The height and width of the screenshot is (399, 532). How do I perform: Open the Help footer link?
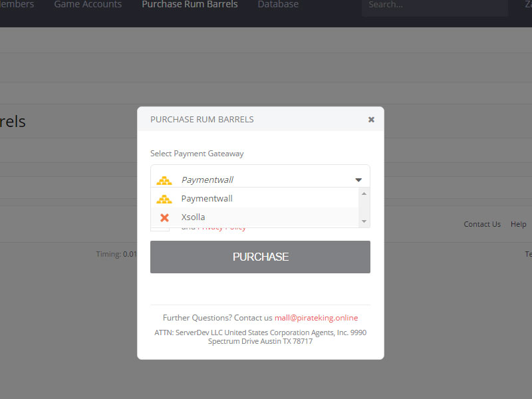click(519, 224)
